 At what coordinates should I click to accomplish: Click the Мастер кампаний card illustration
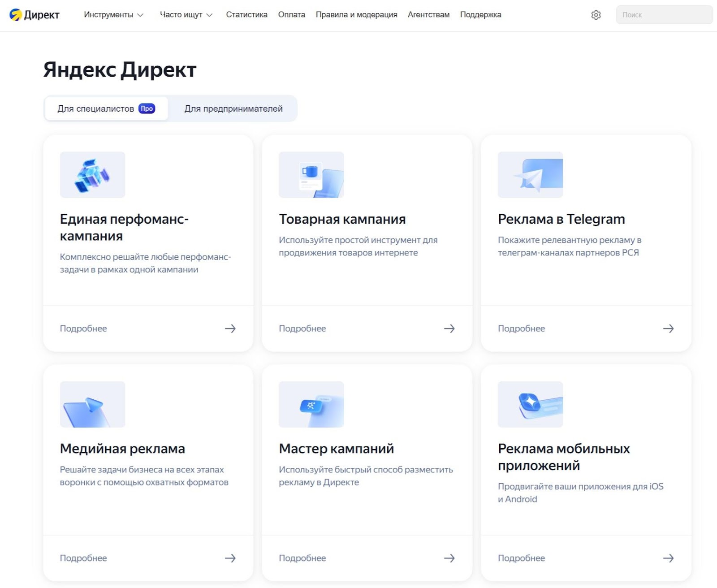(311, 404)
